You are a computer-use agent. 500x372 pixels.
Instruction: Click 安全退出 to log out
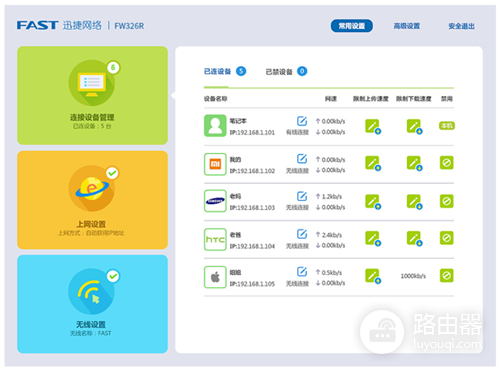tap(461, 26)
